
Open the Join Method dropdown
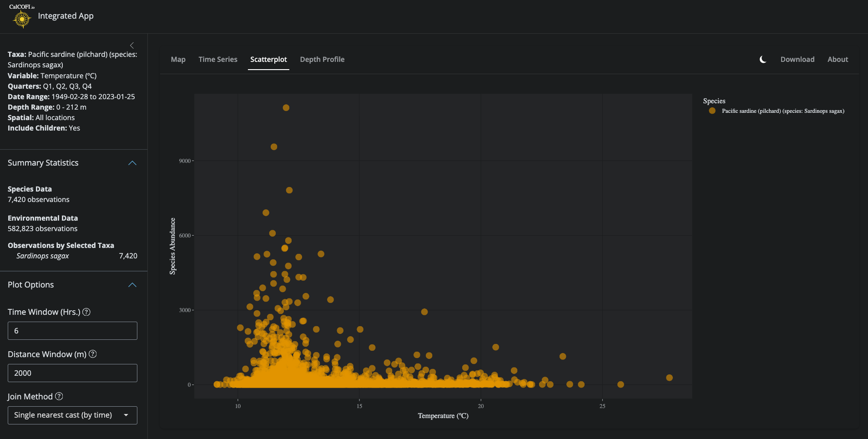click(x=72, y=415)
